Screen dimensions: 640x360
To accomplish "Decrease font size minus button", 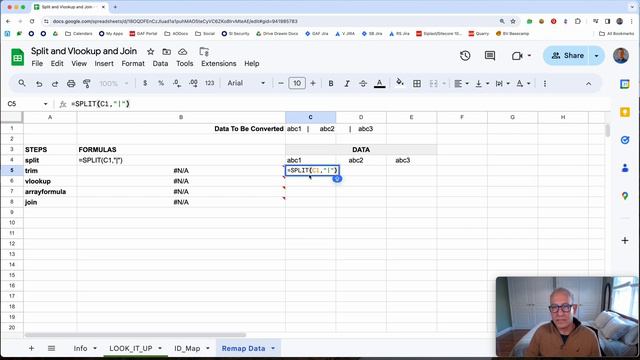I will 281,83.
